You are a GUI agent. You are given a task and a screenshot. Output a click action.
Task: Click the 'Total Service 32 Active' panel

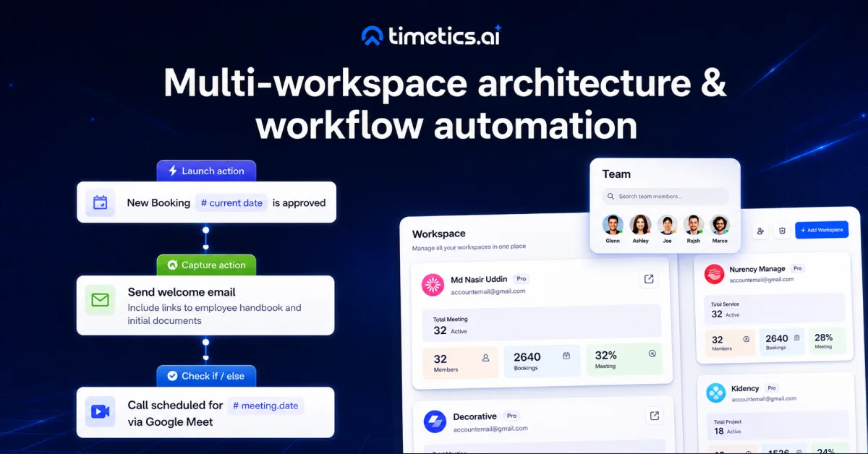click(x=775, y=307)
